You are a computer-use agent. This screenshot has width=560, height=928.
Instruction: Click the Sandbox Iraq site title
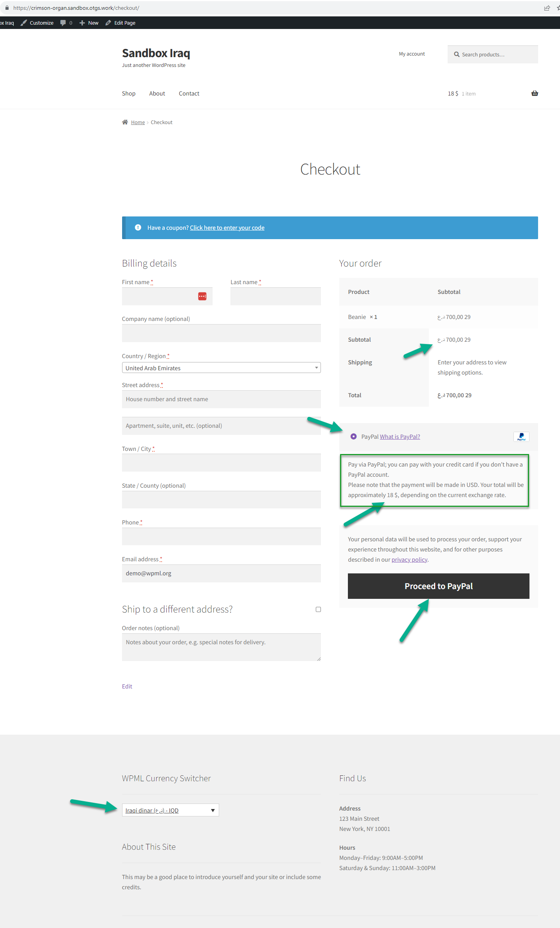pyautogui.click(x=156, y=53)
